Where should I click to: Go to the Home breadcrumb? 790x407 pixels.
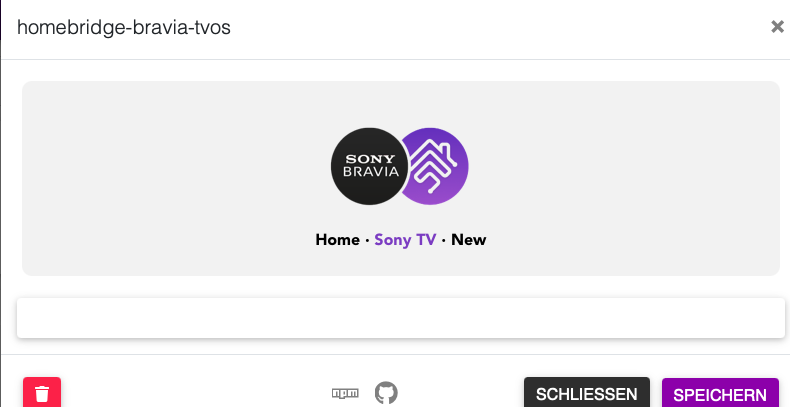[x=338, y=240]
